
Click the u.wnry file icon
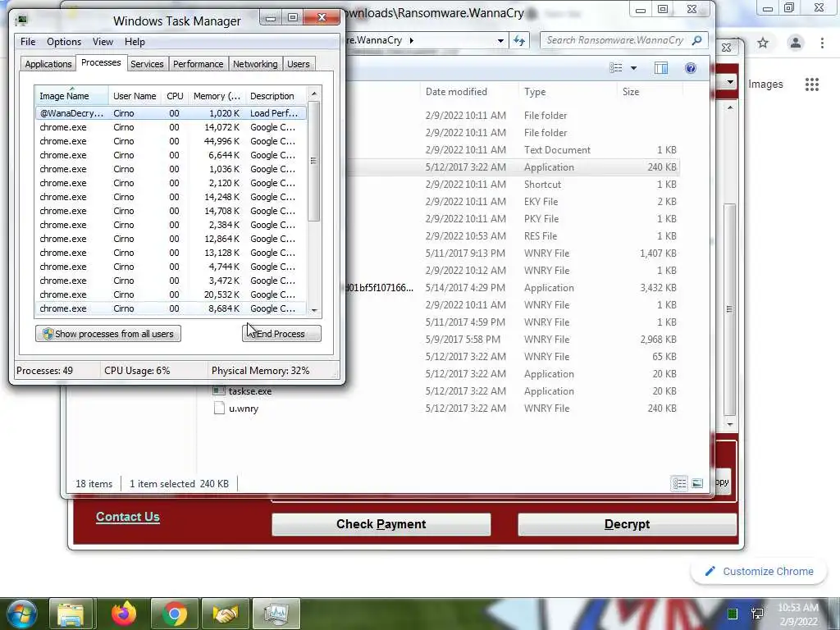pyautogui.click(x=218, y=409)
